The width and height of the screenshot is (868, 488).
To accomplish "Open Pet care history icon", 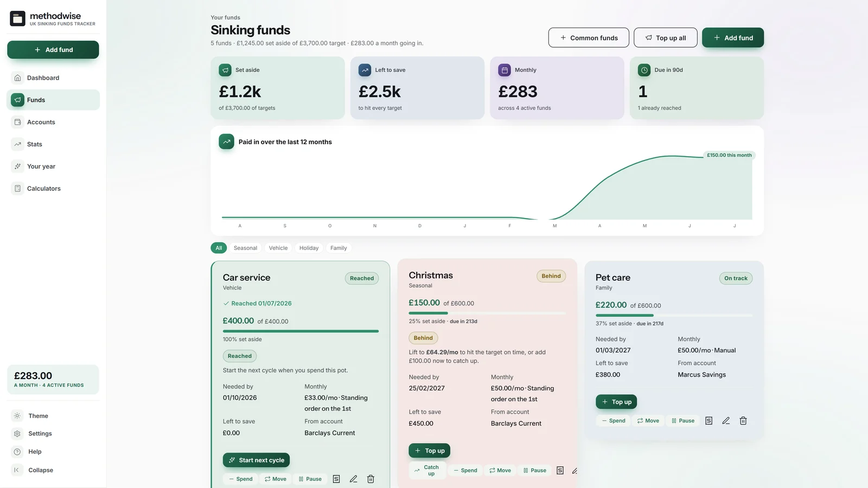I will point(709,420).
